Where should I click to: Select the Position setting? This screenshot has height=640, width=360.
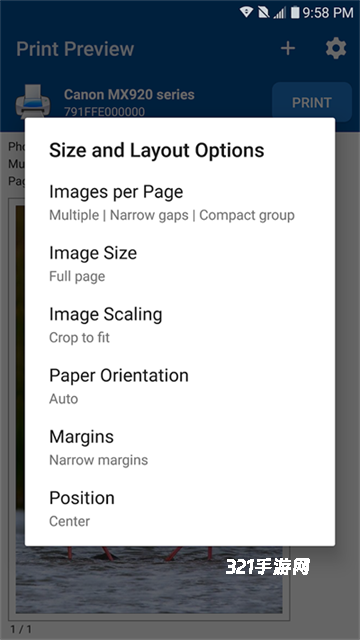pyautogui.click(x=180, y=509)
